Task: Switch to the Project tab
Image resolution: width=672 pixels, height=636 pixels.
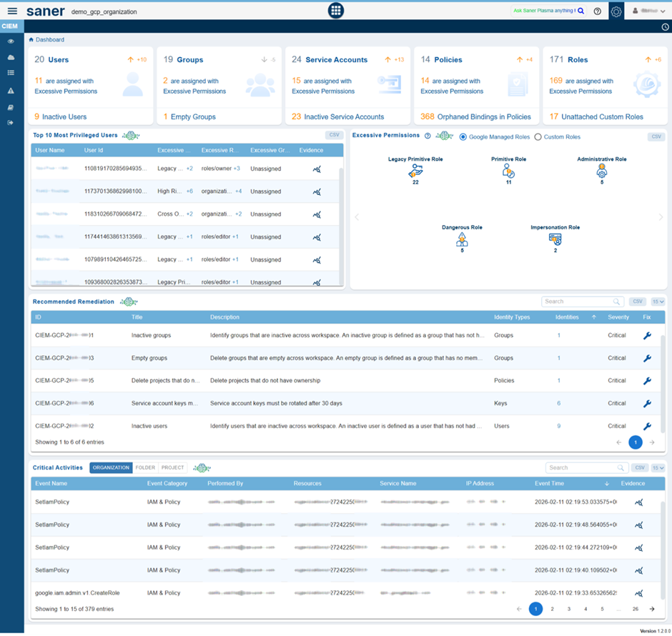Action: [172, 467]
